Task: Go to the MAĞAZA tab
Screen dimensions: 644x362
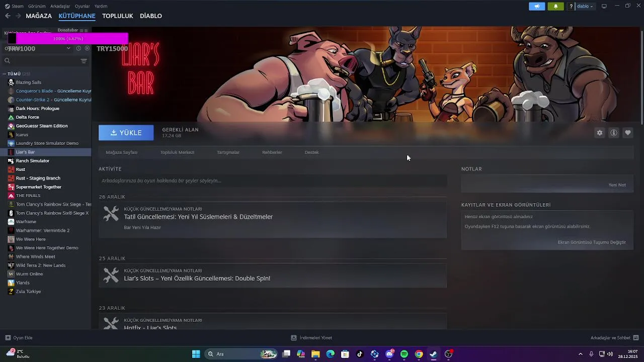Action: [x=39, y=16]
